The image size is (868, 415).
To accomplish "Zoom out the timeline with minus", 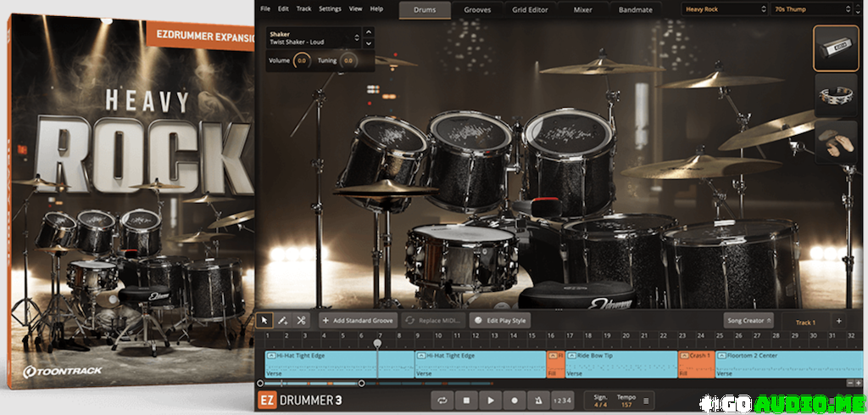I will pos(850,383).
